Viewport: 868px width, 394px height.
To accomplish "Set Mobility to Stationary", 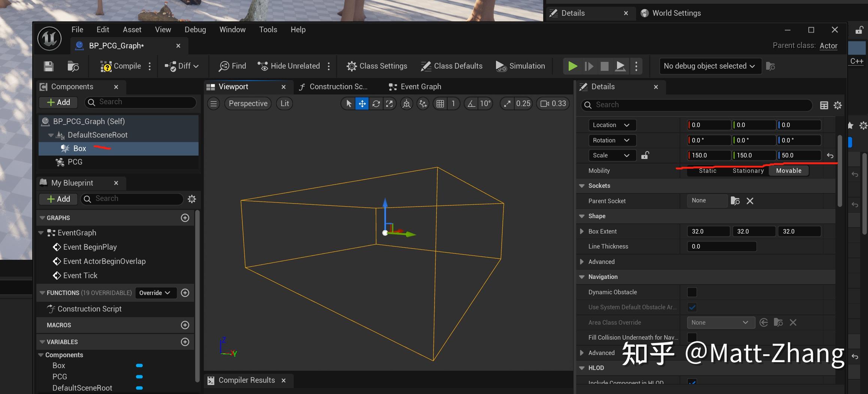I will point(748,171).
